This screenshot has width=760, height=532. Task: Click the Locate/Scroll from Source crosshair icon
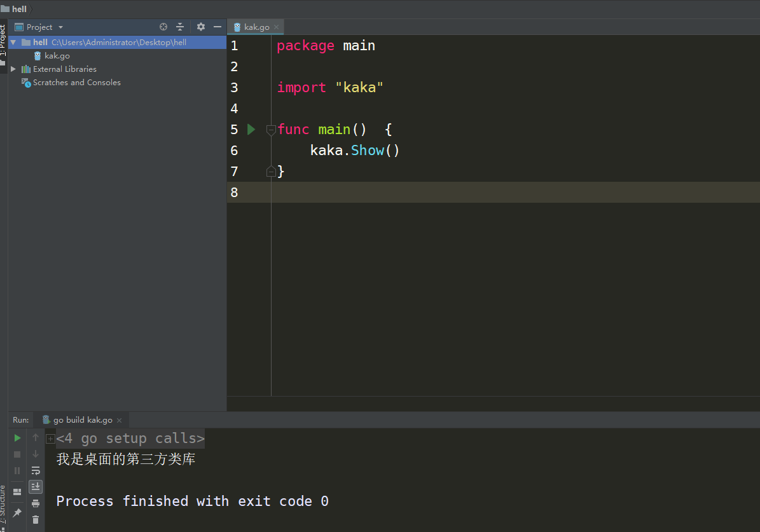tap(163, 27)
